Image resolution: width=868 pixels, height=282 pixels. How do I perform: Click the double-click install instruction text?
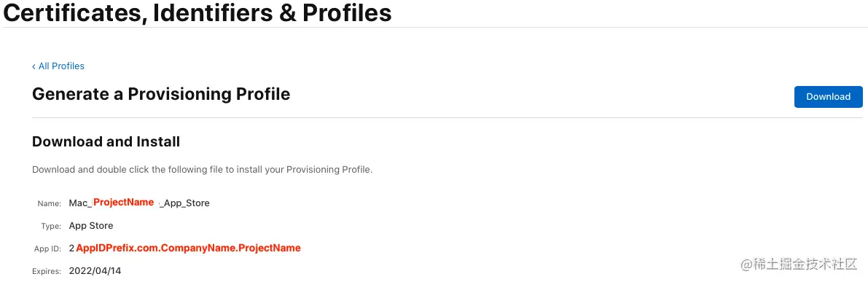tap(202, 170)
